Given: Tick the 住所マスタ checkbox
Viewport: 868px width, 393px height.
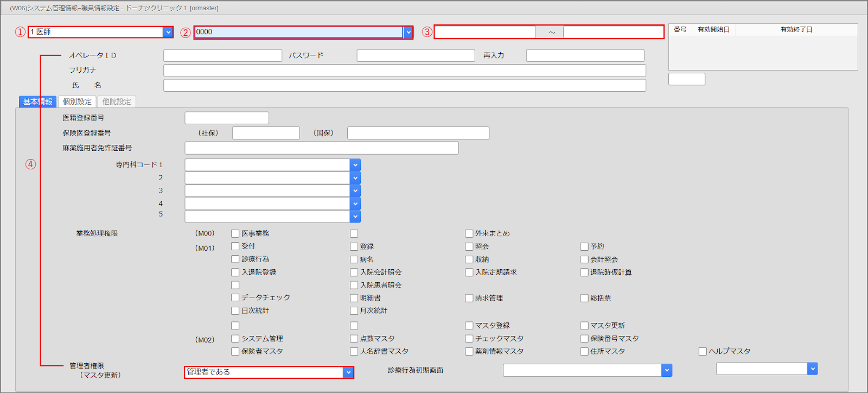Looking at the screenshot, I should tap(584, 352).
